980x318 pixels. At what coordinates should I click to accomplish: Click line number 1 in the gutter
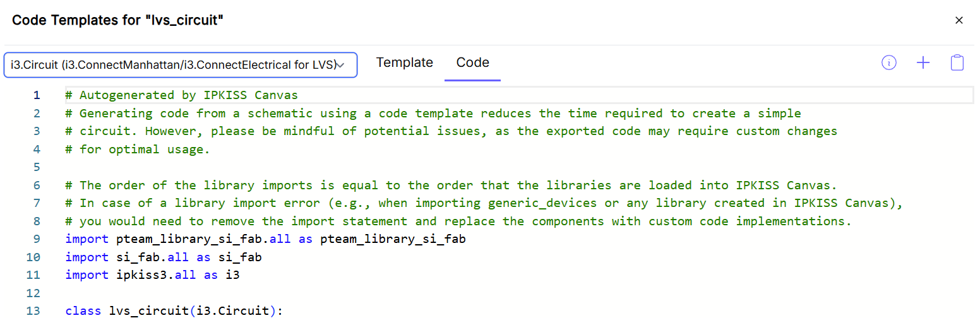37,95
